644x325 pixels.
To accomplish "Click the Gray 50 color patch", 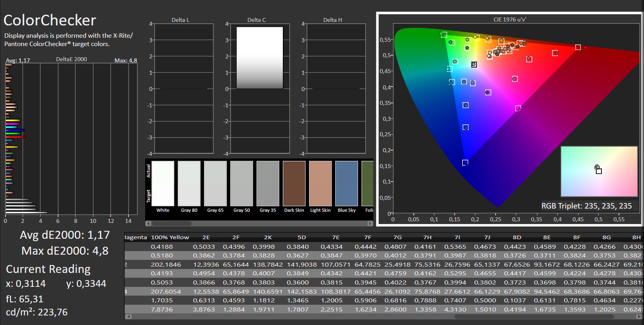I will coord(241,183).
